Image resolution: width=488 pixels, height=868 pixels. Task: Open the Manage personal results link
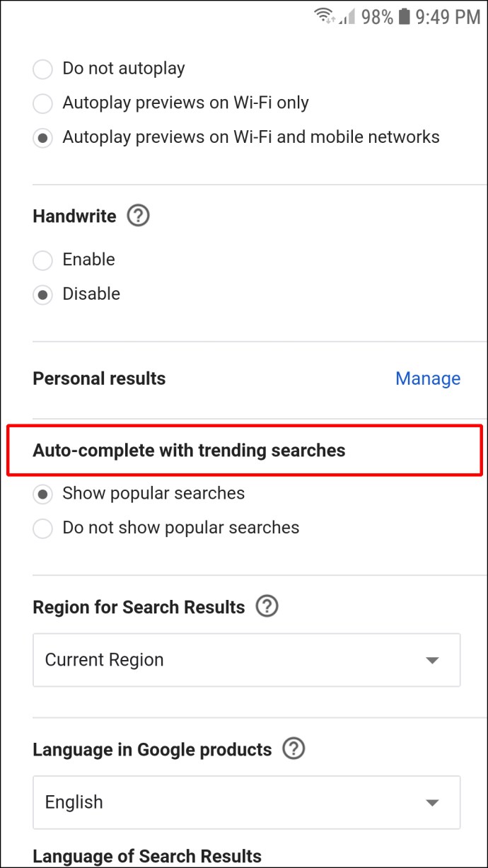pyautogui.click(x=428, y=378)
